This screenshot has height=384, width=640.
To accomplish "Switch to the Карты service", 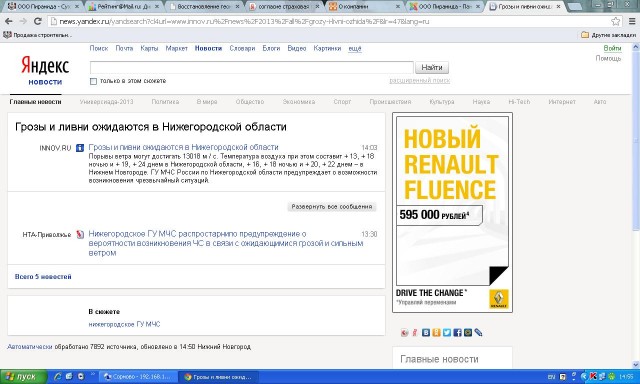I will tap(149, 48).
